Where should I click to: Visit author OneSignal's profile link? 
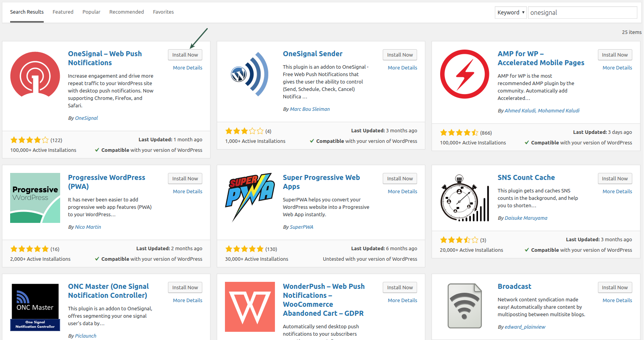pyautogui.click(x=86, y=118)
